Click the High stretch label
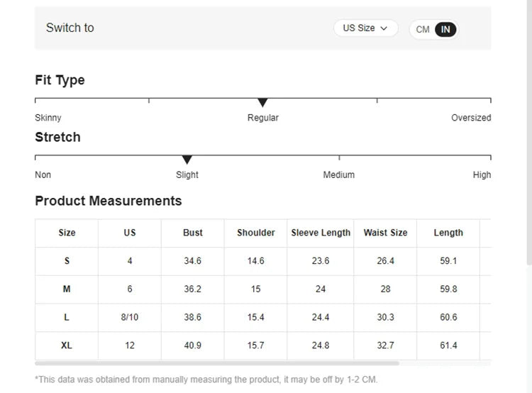This screenshot has width=532, height=393. point(482,175)
